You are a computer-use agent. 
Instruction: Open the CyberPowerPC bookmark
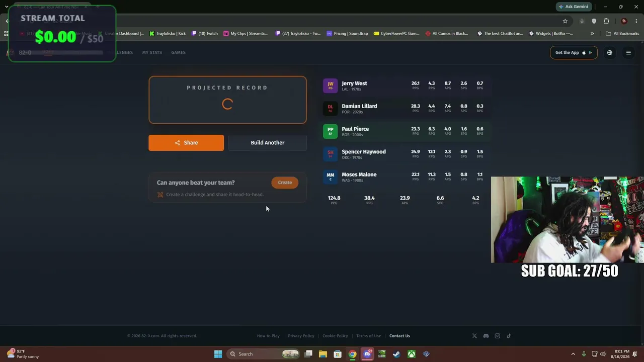pyautogui.click(x=396, y=34)
